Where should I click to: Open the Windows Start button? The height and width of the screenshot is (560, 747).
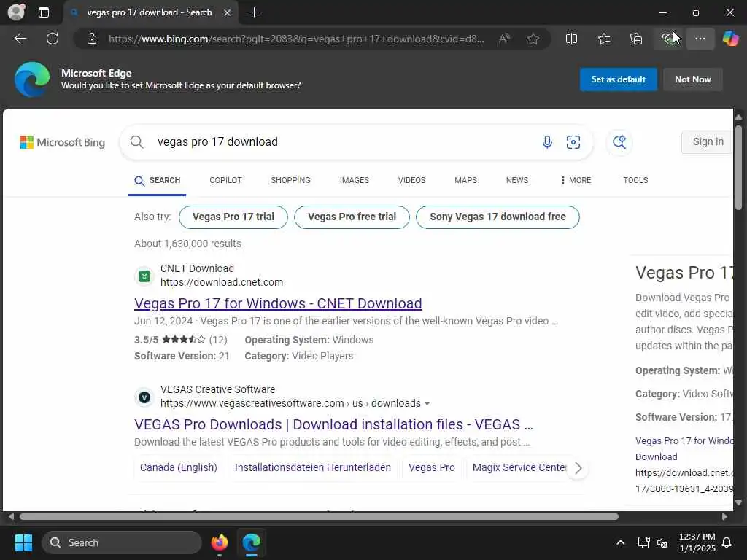point(23,542)
